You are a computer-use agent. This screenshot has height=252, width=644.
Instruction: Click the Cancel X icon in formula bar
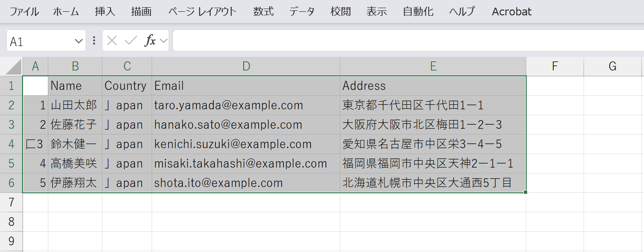112,41
